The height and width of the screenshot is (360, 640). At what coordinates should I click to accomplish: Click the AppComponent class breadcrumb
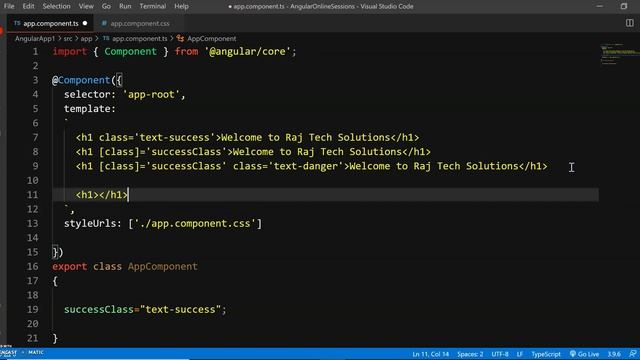[211, 38]
